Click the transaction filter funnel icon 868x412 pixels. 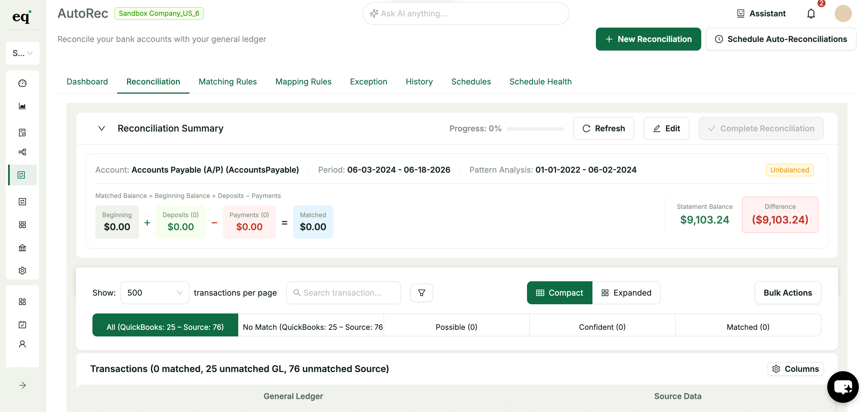(x=421, y=293)
